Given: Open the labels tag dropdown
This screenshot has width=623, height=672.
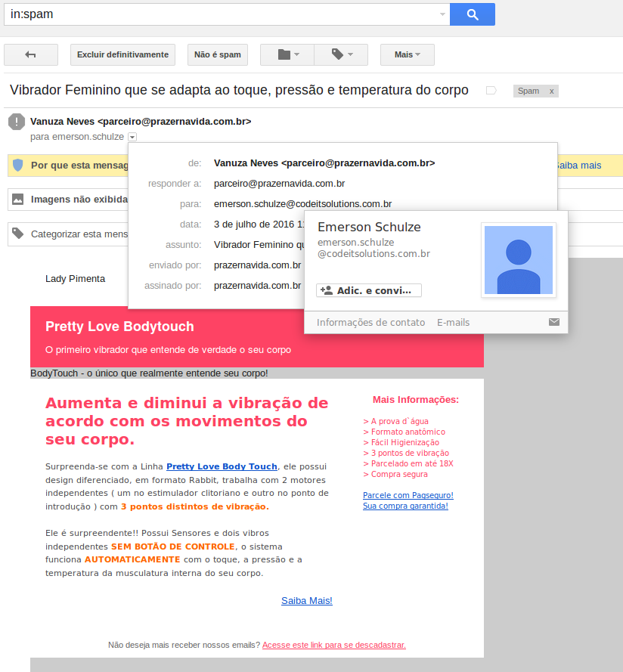Looking at the screenshot, I should 341,54.
